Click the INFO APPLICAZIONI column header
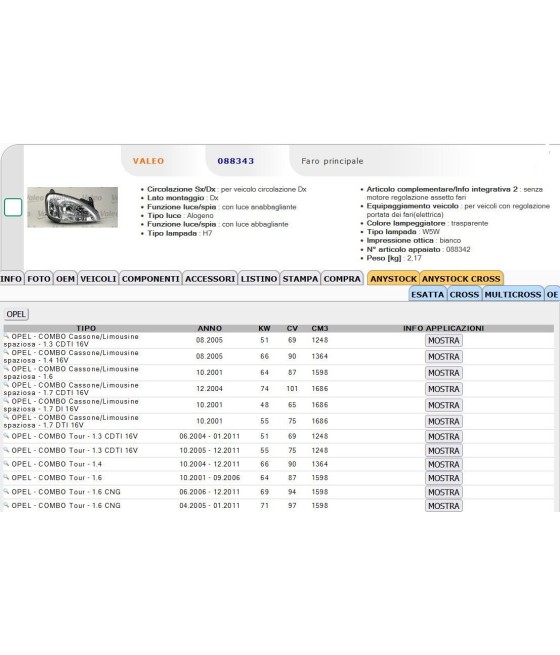 tap(443, 328)
